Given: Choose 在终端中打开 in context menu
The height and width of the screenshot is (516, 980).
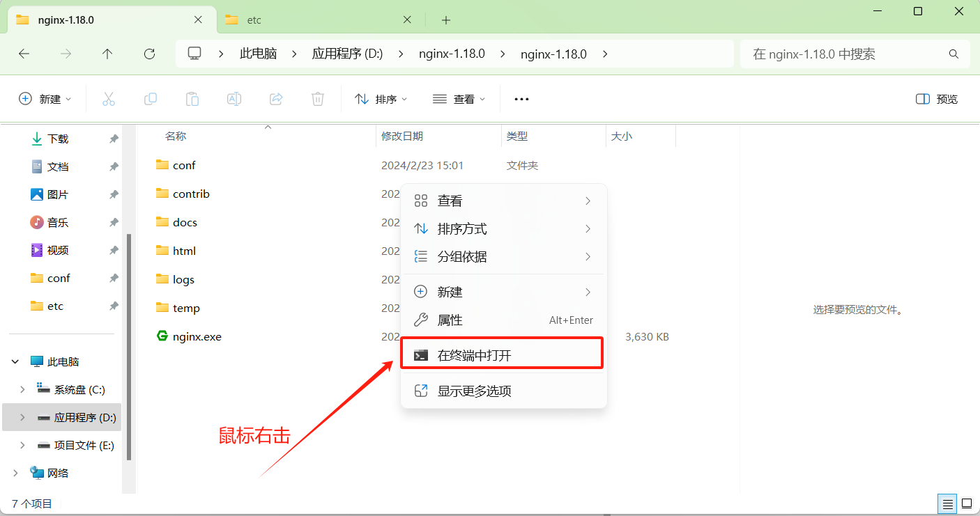Looking at the screenshot, I should (503, 355).
